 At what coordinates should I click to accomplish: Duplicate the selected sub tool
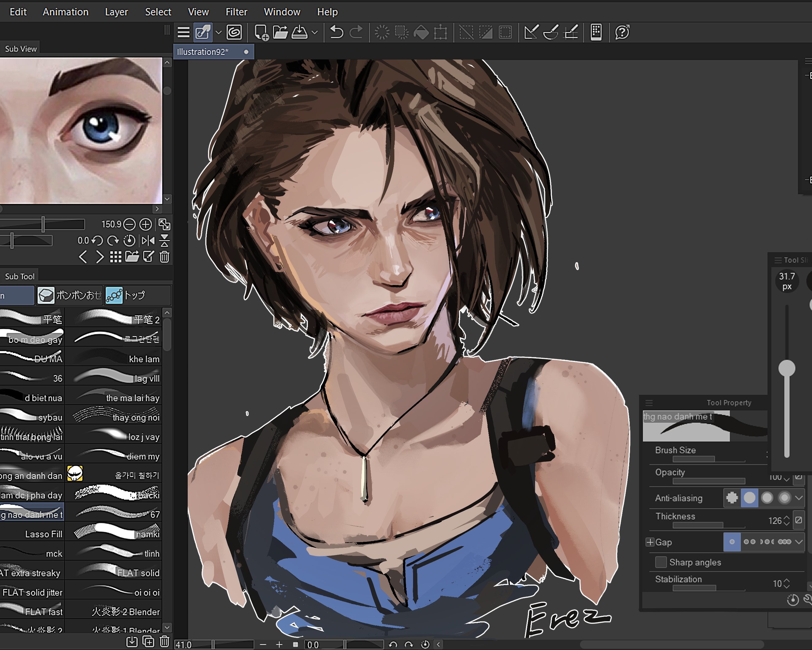[x=148, y=642]
